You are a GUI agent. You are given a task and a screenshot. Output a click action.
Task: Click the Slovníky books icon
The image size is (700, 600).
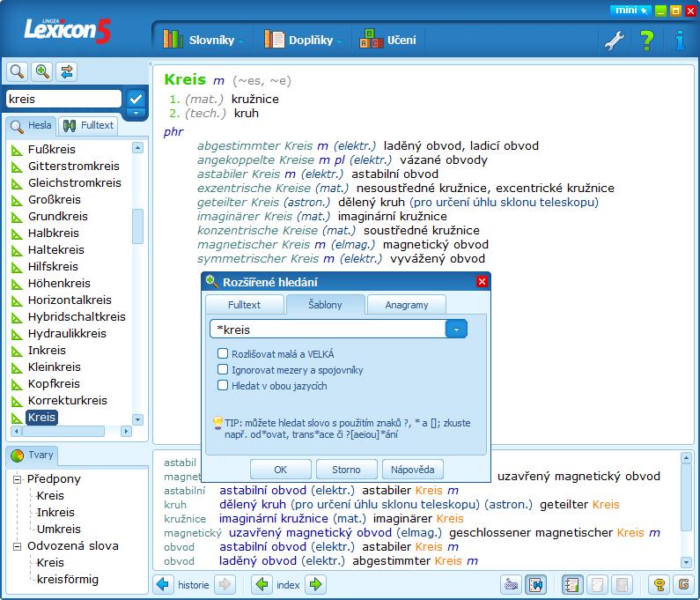click(173, 40)
